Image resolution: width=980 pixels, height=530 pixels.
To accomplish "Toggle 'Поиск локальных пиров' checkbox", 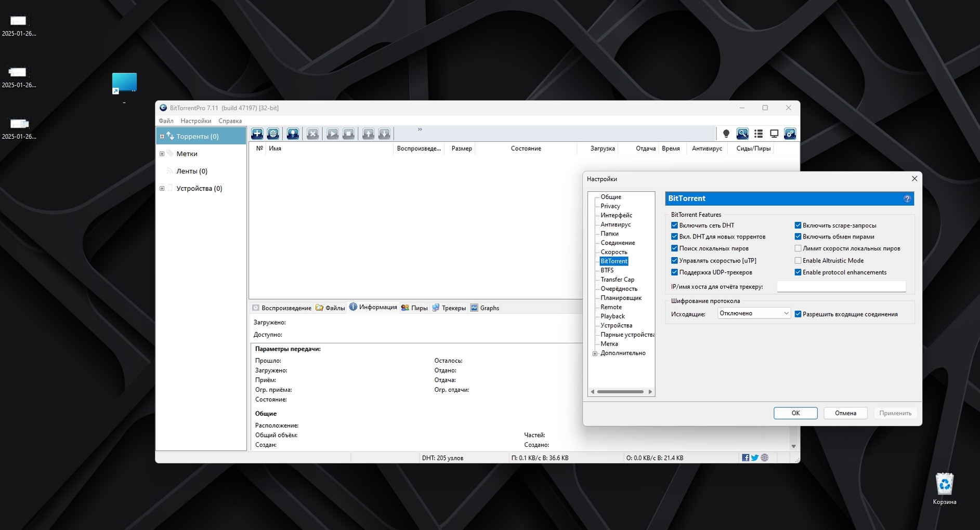I will (x=674, y=248).
